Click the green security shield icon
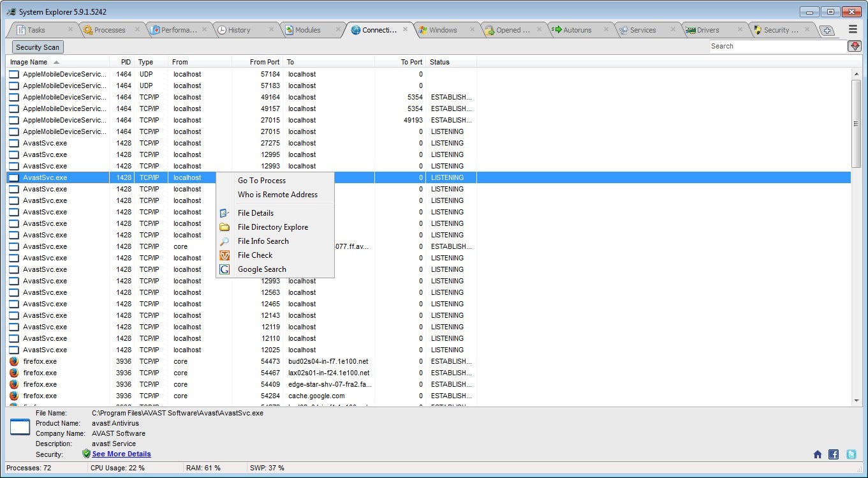This screenshot has height=478, width=868. (86, 454)
